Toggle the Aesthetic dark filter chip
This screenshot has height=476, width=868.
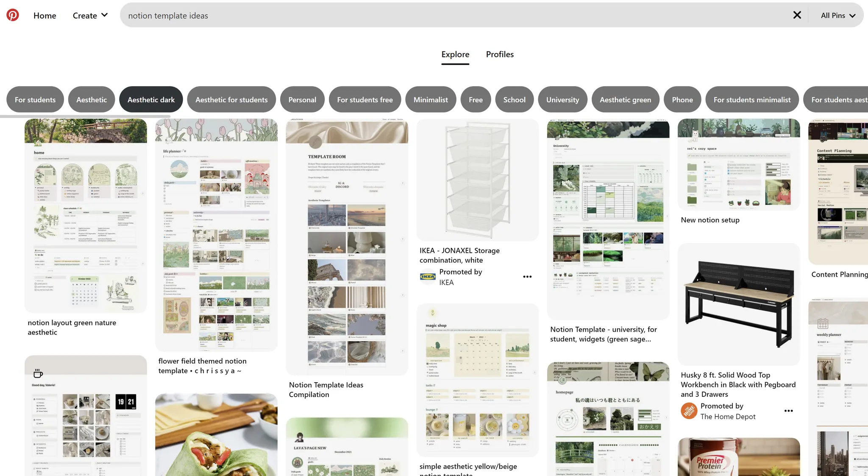coord(151,100)
